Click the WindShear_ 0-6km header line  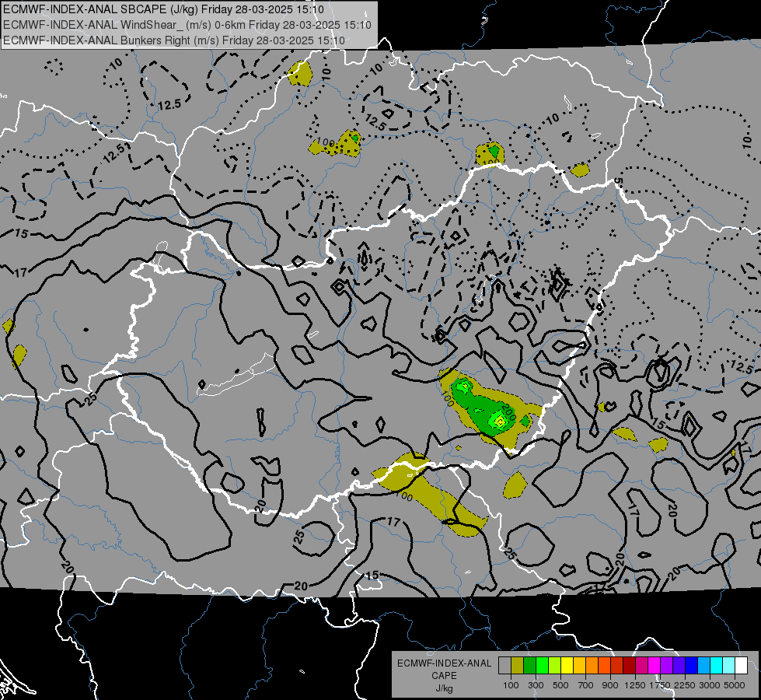187,25
